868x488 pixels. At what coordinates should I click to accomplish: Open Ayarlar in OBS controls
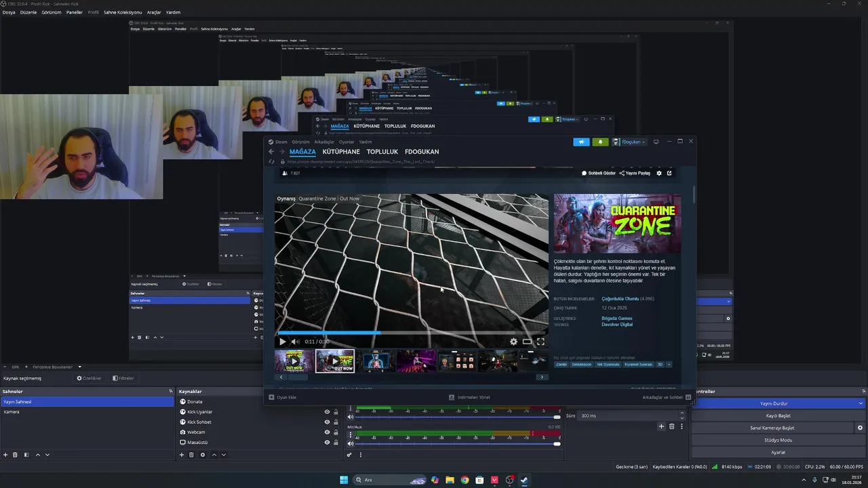(778, 452)
